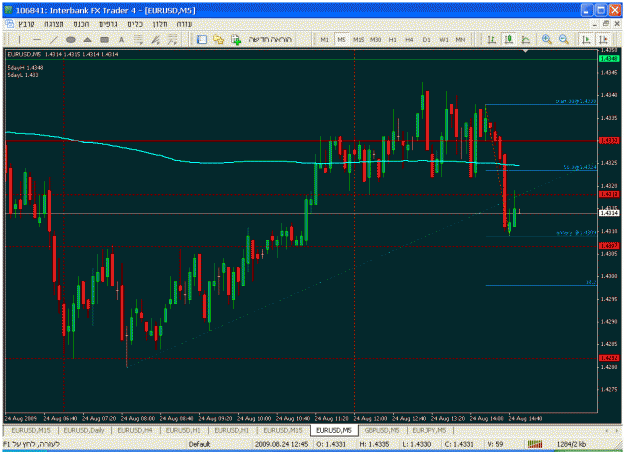Image resolution: width=625 pixels, height=452 pixels.
Task: Select the vertical line drawing tool
Action: point(19,39)
